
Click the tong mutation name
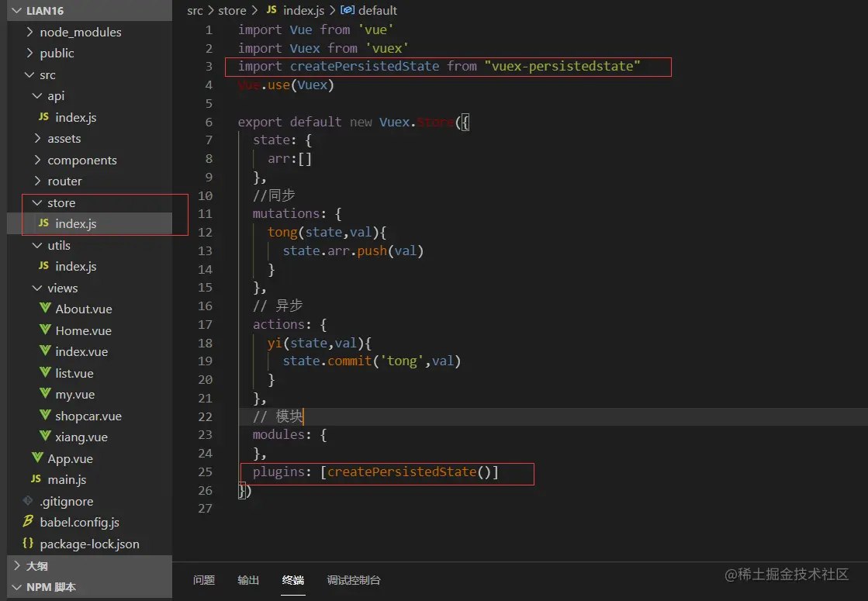pyautogui.click(x=282, y=233)
